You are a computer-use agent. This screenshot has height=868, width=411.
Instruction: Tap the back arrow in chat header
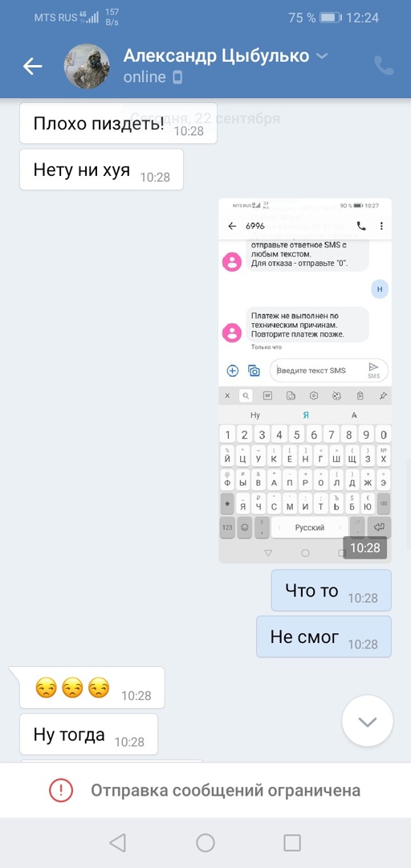(33, 67)
